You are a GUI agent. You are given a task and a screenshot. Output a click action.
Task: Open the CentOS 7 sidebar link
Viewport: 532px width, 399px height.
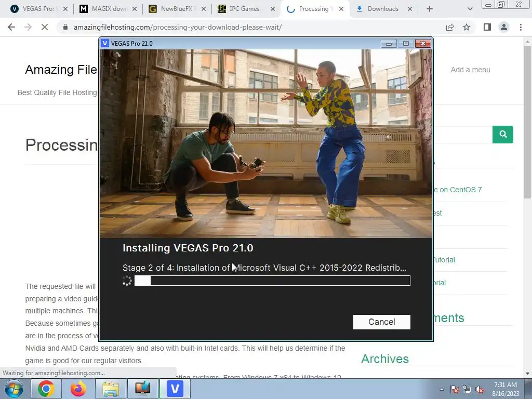(x=458, y=190)
